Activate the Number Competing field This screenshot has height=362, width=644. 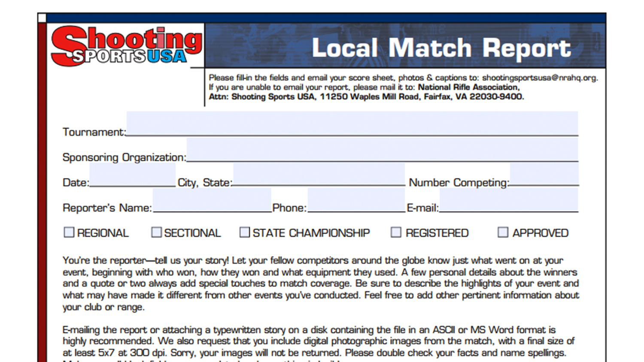point(544,175)
